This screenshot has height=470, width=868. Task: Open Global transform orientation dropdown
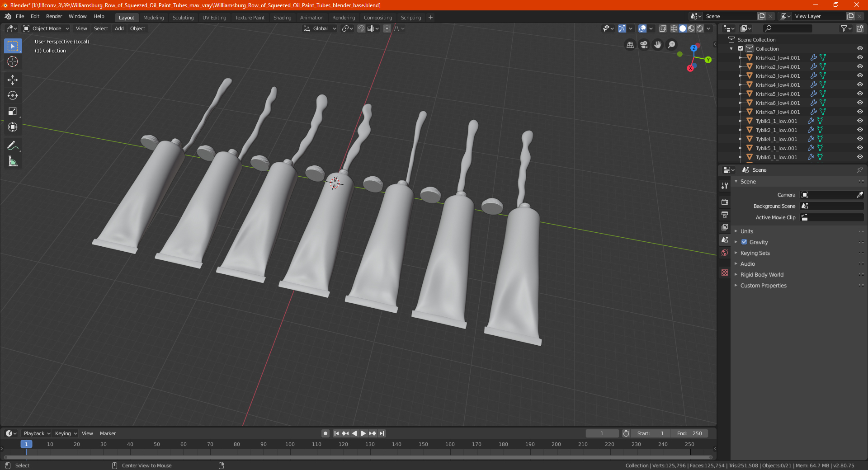coord(320,28)
